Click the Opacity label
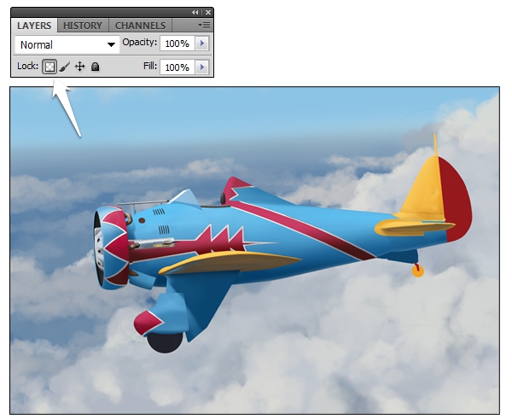Image resolution: width=512 pixels, height=420 pixels. tap(139, 43)
